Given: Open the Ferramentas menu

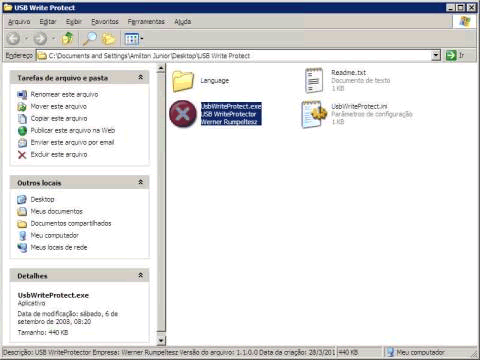Looking at the screenshot, I should 146,22.
